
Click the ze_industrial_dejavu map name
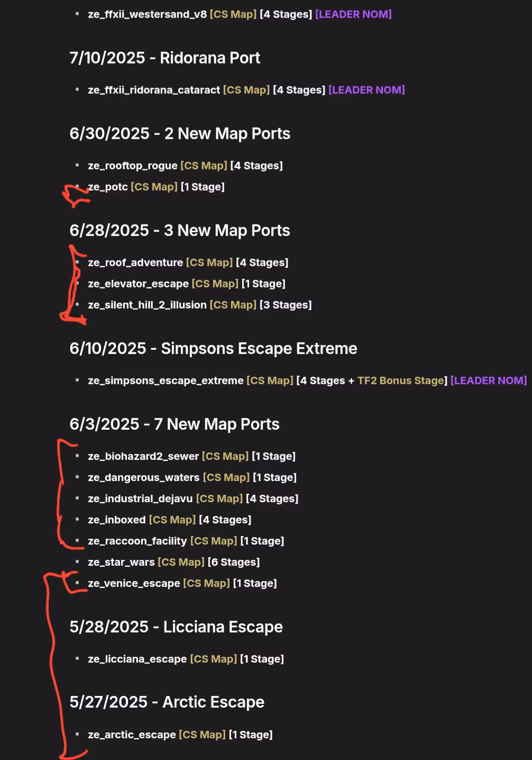tap(140, 499)
